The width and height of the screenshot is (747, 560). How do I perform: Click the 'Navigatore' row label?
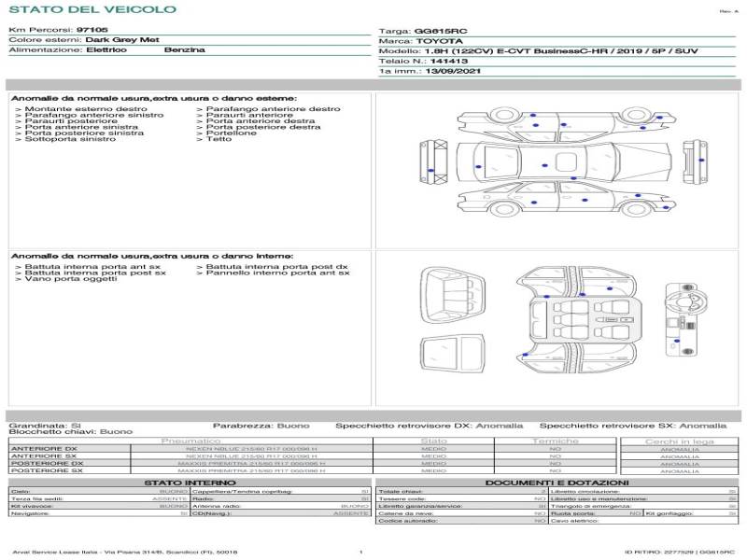[x=30, y=514]
